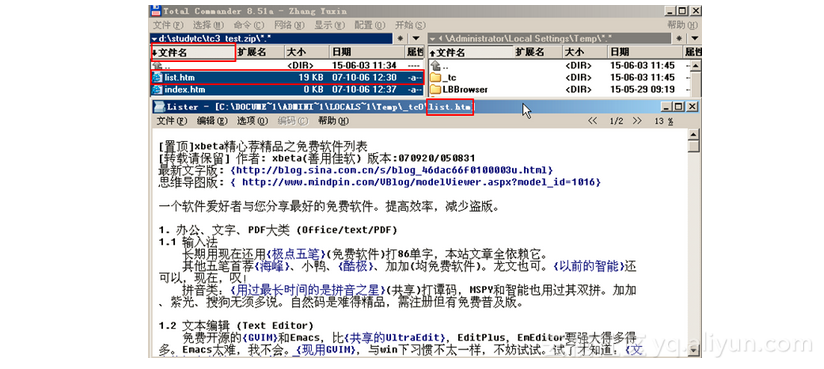Viewport: 824px width, 369px height.
Task: Click the favorites star button of right panel
Action: pos(679,38)
